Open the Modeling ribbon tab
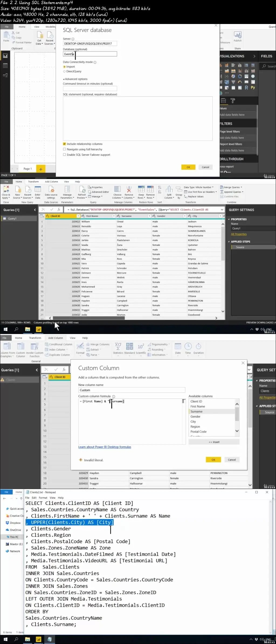The image size is (276, 644). click(x=51, y=27)
